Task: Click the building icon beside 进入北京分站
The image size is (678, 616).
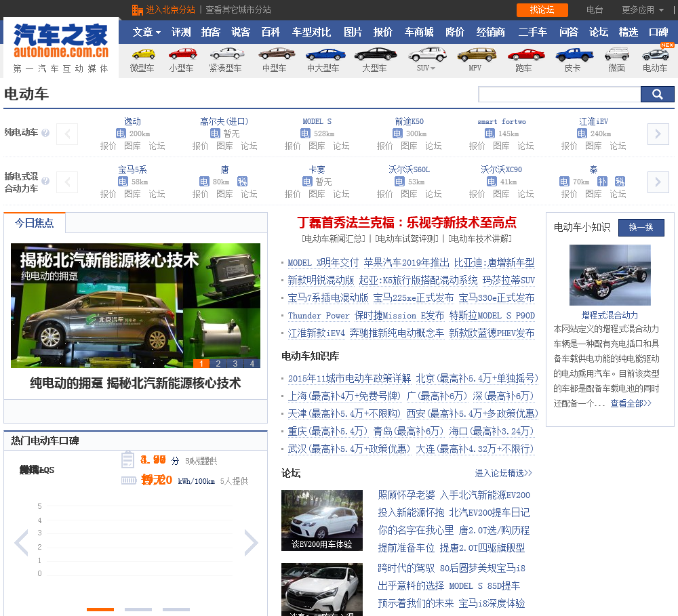Action: 138,9
